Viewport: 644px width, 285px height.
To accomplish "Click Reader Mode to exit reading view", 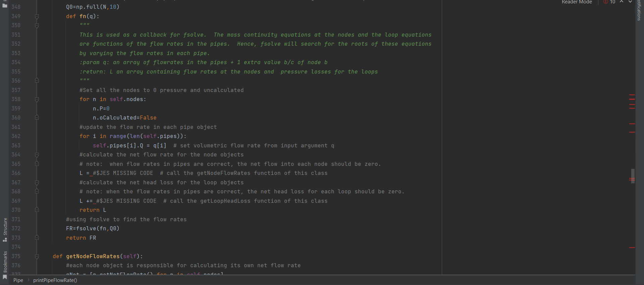I will click(x=577, y=2).
